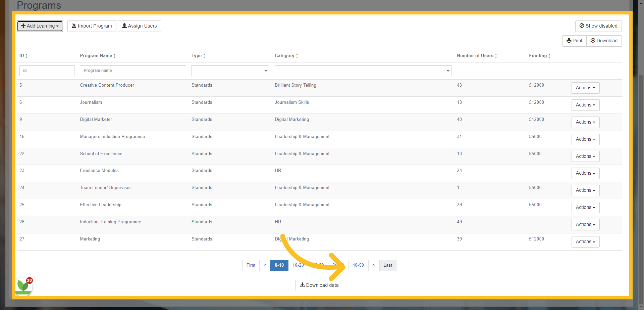Sort table by Program Name
The image size is (644, 310).
coord(98,56)
